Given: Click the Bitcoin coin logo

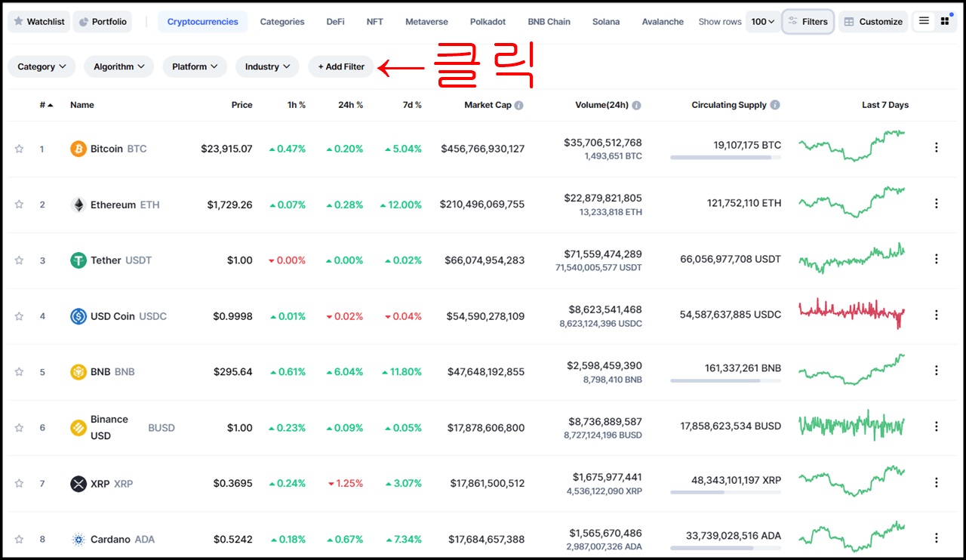Looking at the screenshot, I should pos(78,149).
